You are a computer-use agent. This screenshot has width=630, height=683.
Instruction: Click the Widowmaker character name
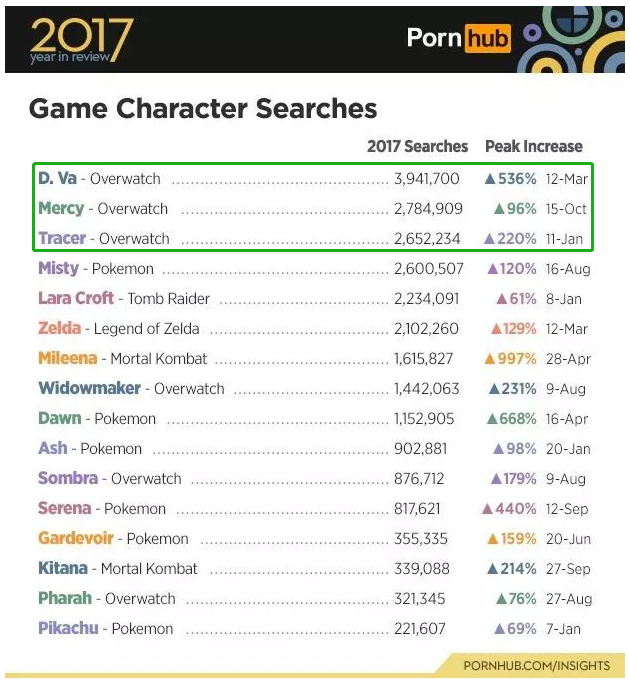click(x=89, y=388)
